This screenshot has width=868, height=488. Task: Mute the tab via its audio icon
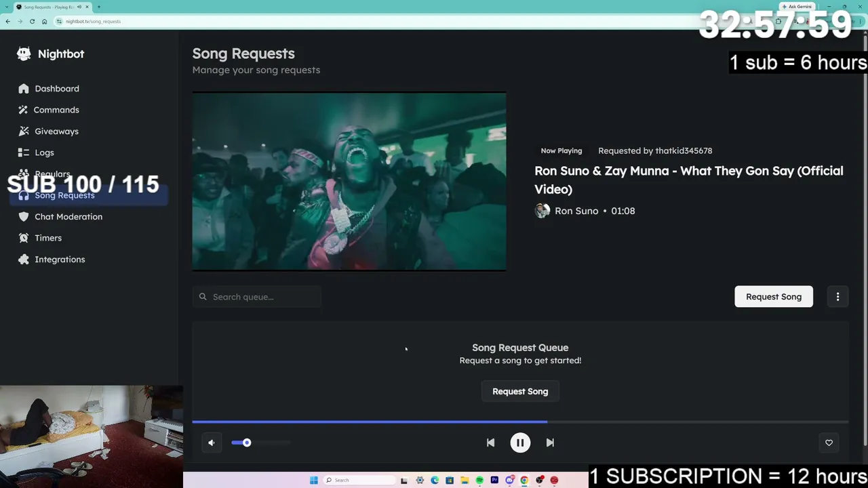(79, 7)
